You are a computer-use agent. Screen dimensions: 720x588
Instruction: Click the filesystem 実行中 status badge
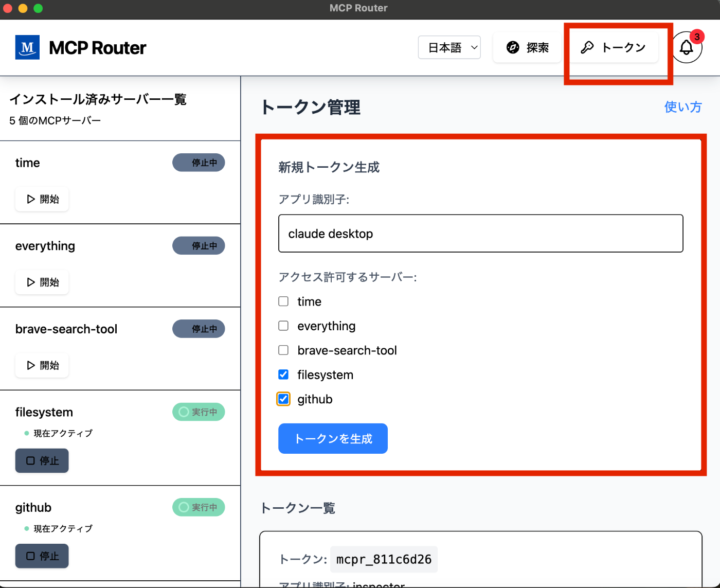coord(199,412)
